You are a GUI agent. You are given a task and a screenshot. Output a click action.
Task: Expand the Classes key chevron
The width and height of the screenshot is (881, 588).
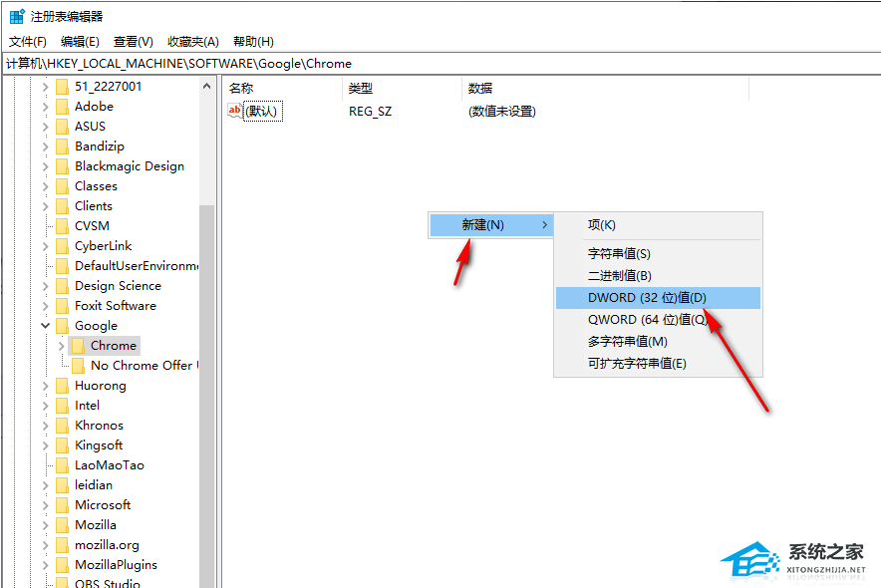(x=46, y=186)
